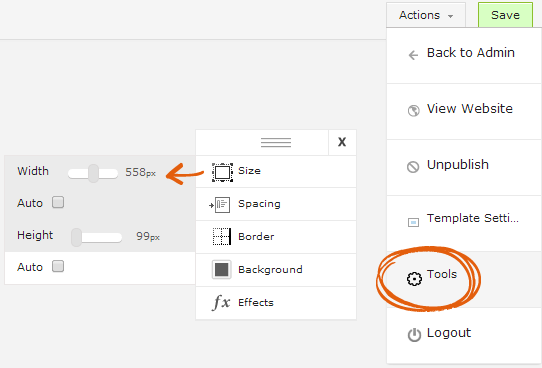Click the Actions dropdown arrow
The height and width of the screenshot is (368, 542).
pyautogui.click(x=450, y=16)
